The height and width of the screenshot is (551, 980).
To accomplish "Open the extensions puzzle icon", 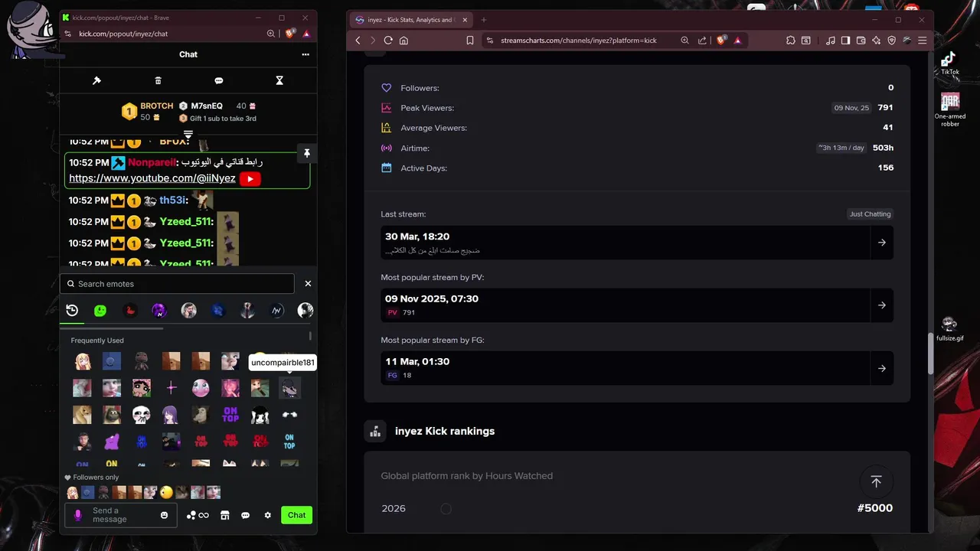I will [791, 41].
